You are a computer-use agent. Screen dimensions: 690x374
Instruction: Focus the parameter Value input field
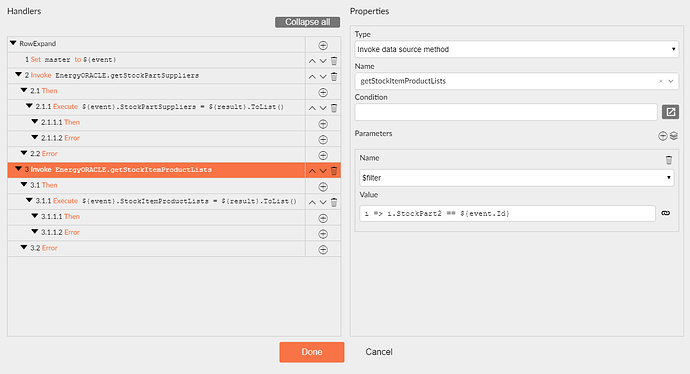pos(507,213)
